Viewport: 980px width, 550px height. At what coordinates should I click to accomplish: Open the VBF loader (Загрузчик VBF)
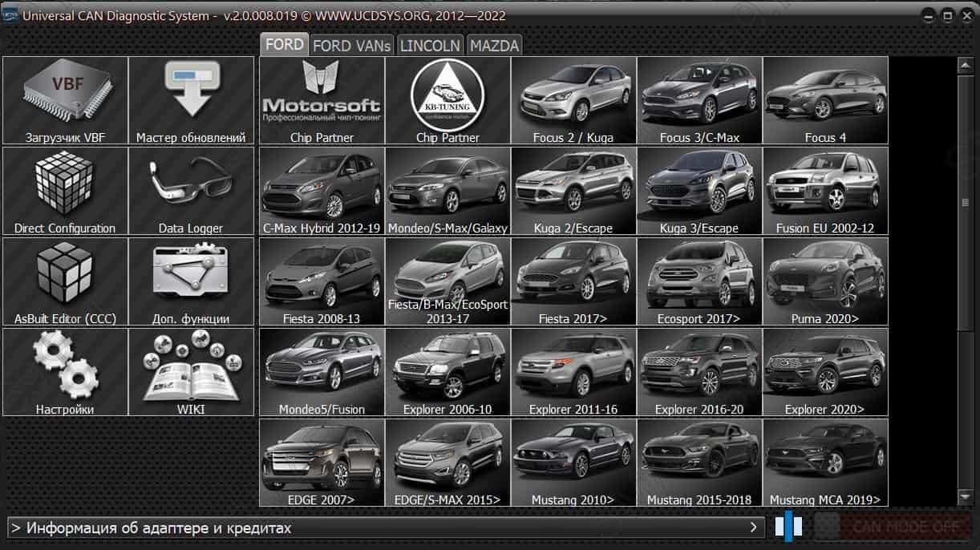click(66, 100)
